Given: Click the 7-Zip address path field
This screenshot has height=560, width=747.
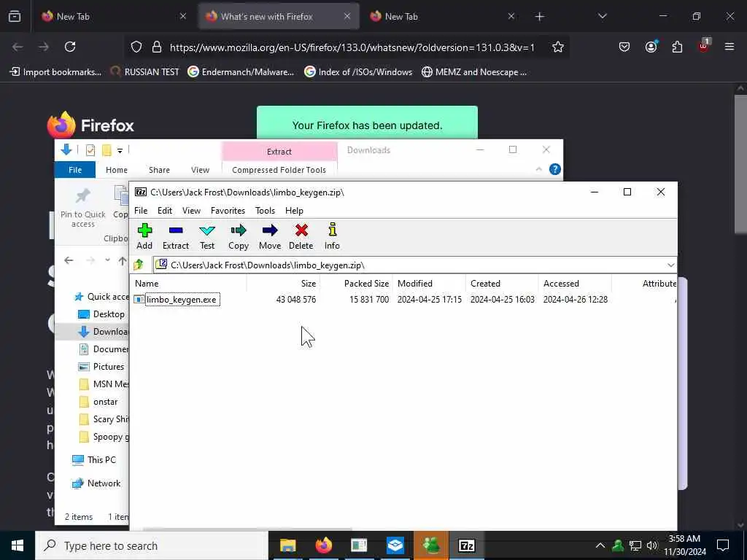Looking at the screenshot, I should pyautogui.click(x=414, y=265).
